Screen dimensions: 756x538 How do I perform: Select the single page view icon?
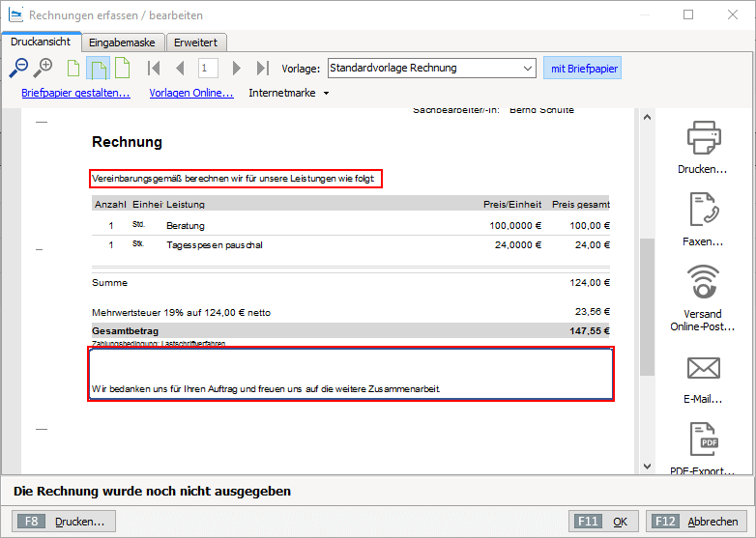[x=73, y=68]
